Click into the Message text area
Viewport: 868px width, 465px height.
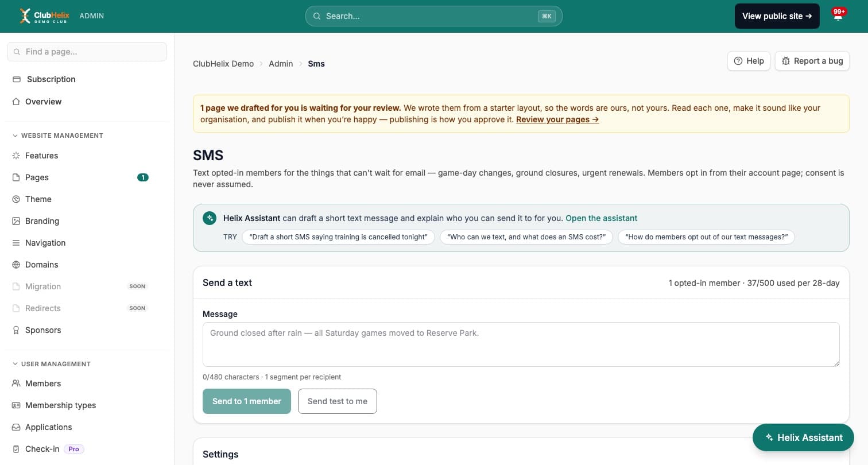(x=521, y=344)
